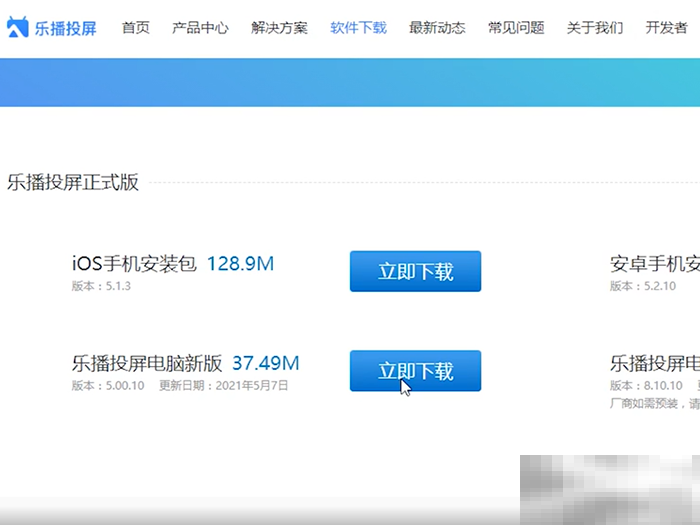Click the 版本：5.2.10 label
Viewport: 700px width, 525px height.
(x=643, y=286)
